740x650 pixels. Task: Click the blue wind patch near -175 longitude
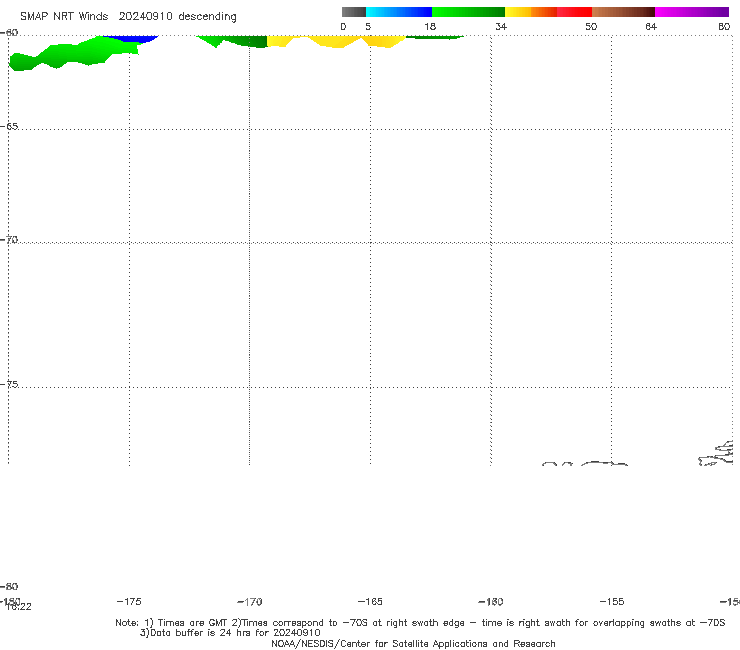click(x=131, y=39)
